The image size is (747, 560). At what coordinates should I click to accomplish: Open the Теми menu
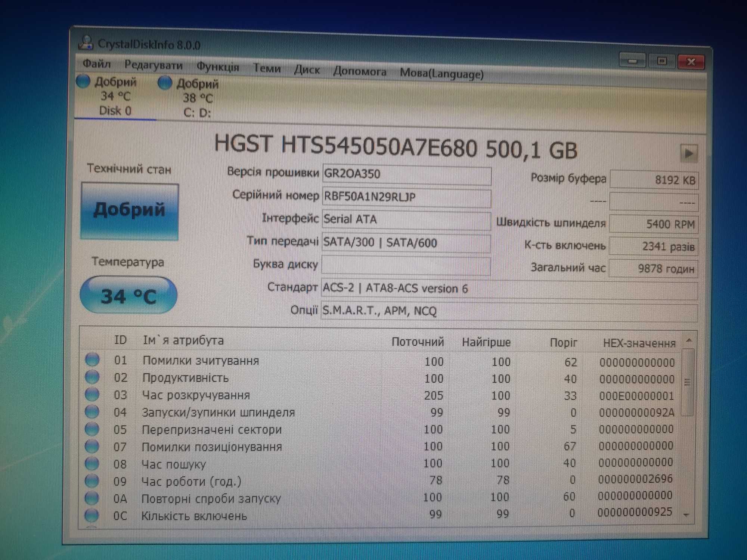[x=267, y=68]
